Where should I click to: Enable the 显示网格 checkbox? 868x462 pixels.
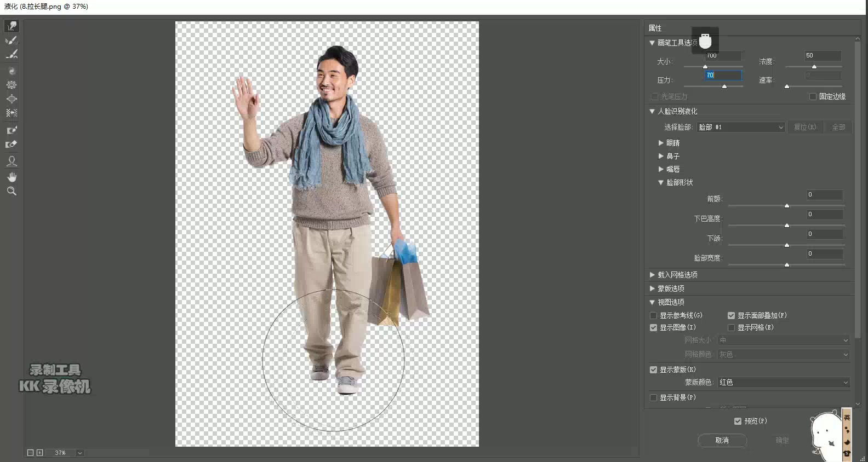pos(731,327)
